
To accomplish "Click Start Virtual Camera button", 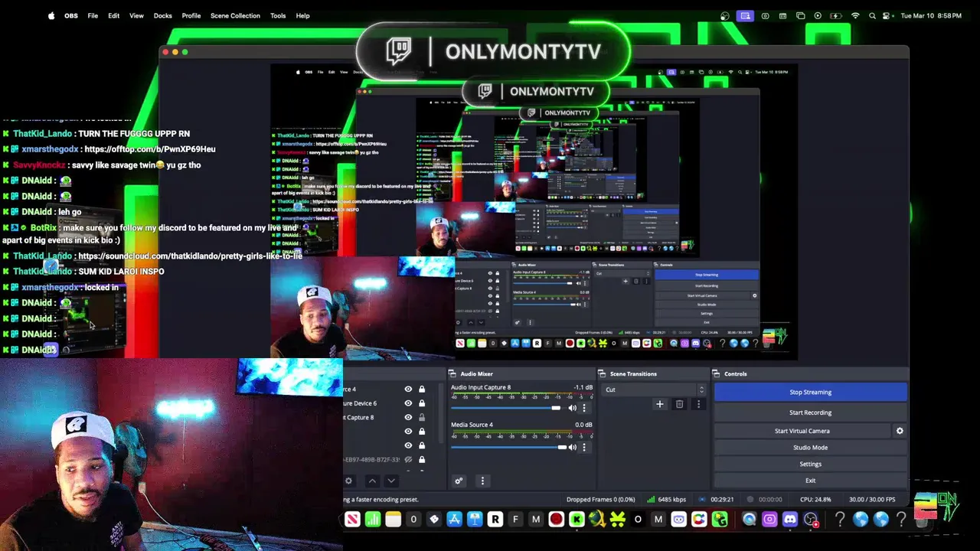I will click(x=802, y=431).
